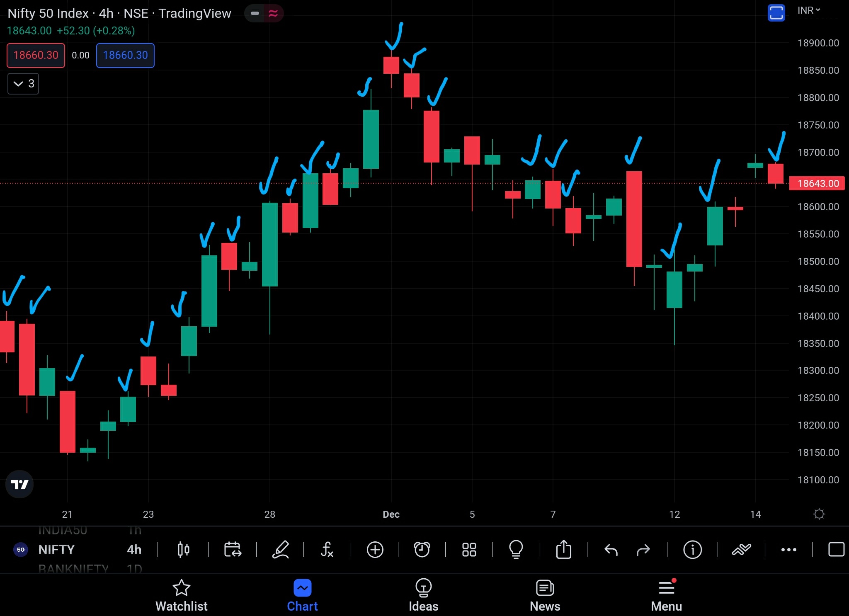Click the blue buy price 18660.30 button
This screenshot has height=616, width=849.
point(125,55)
